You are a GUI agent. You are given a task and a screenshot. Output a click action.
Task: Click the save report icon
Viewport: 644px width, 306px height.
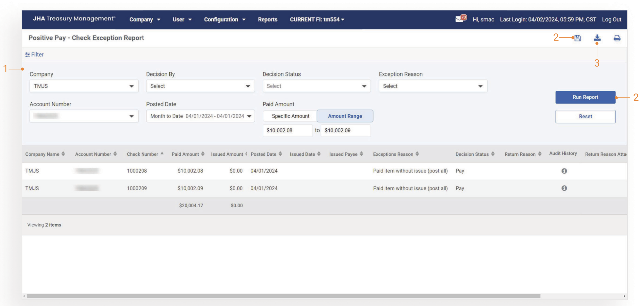[577, 38]
